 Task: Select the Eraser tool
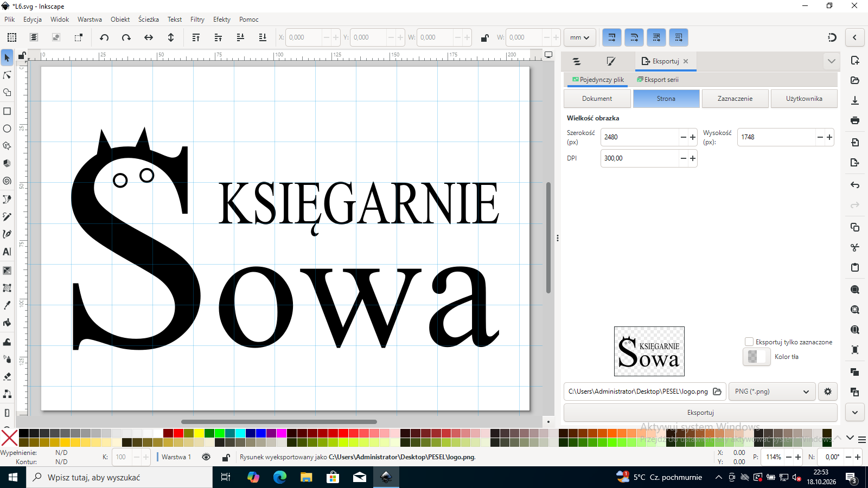click(7, 376)
